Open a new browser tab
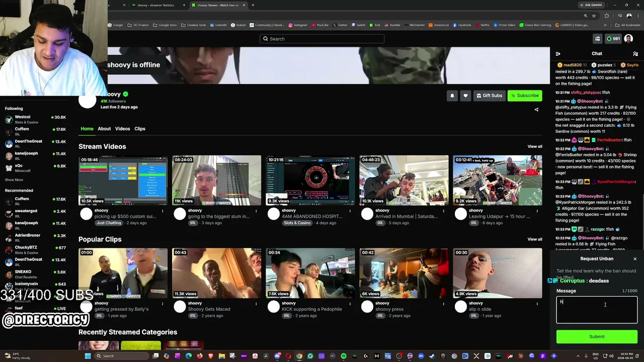The image size is (644, 362). pos(253,5)
